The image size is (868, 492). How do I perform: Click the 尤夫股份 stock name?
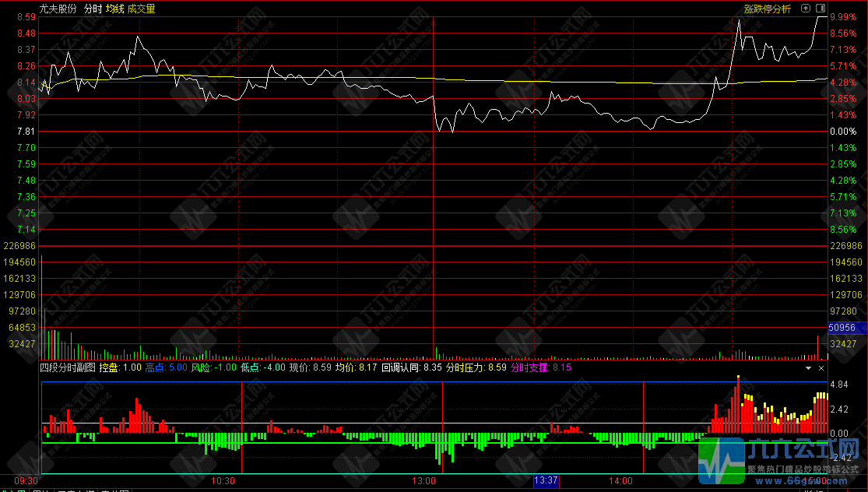tap(58, 9)
